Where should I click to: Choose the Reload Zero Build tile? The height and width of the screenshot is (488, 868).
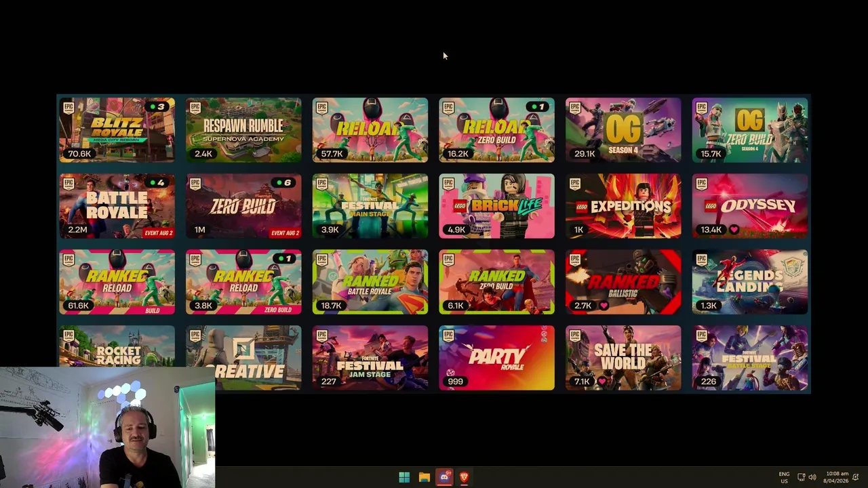click(496, 130)
